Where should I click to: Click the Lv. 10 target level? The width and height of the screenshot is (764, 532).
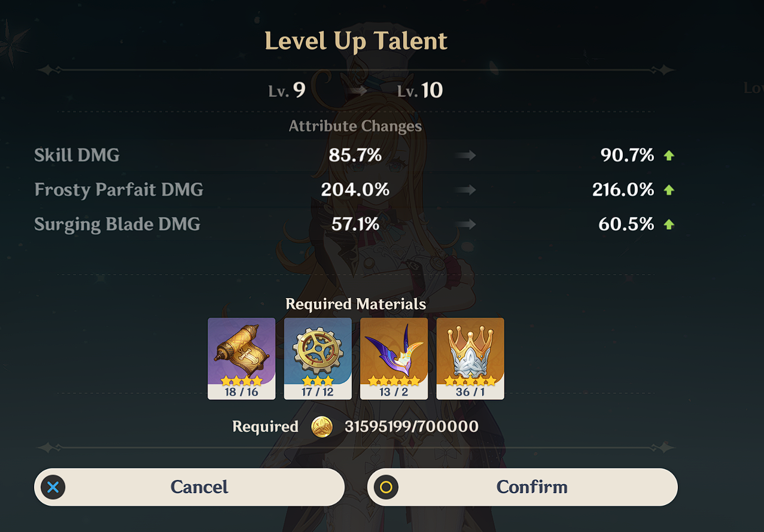point(420,90)
